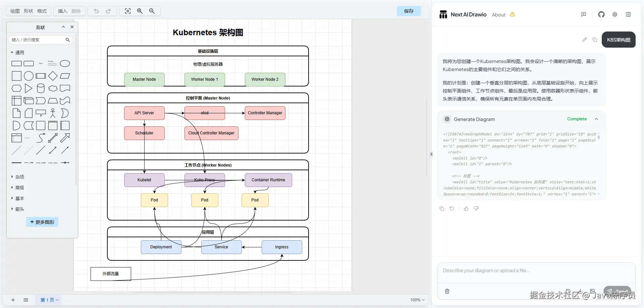Viewport: 644px width, 308px height.
Task: Pick the cylinder shape from the palette
Action: [41, 88]
